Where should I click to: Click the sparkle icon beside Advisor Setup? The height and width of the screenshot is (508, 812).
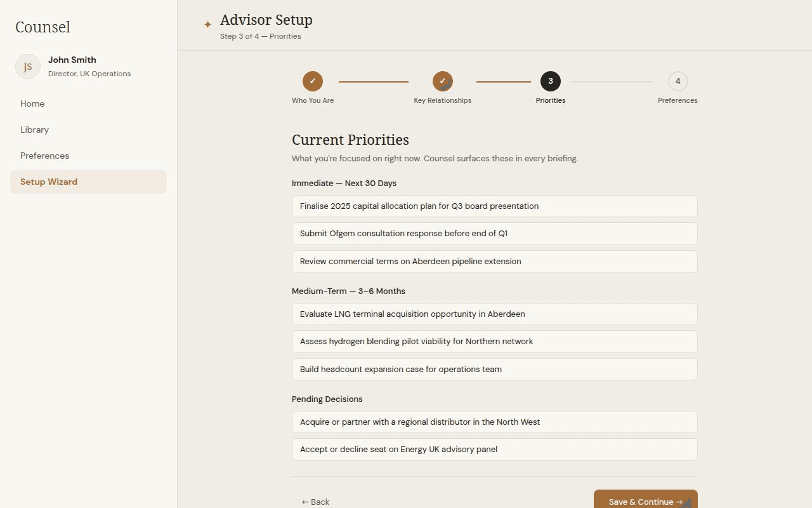tap(207, 25)
